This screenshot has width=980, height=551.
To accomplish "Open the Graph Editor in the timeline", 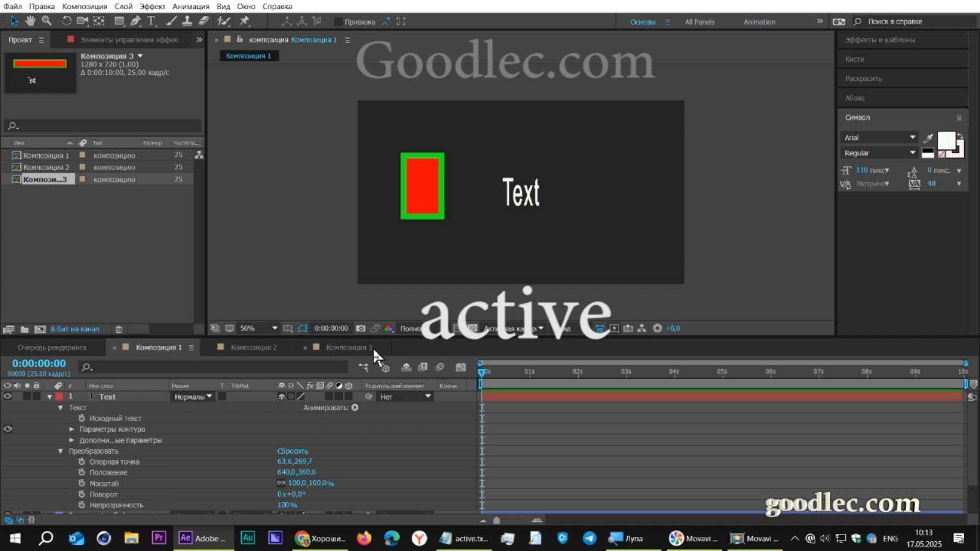I will pyautogui.click(x=461, y=367).
